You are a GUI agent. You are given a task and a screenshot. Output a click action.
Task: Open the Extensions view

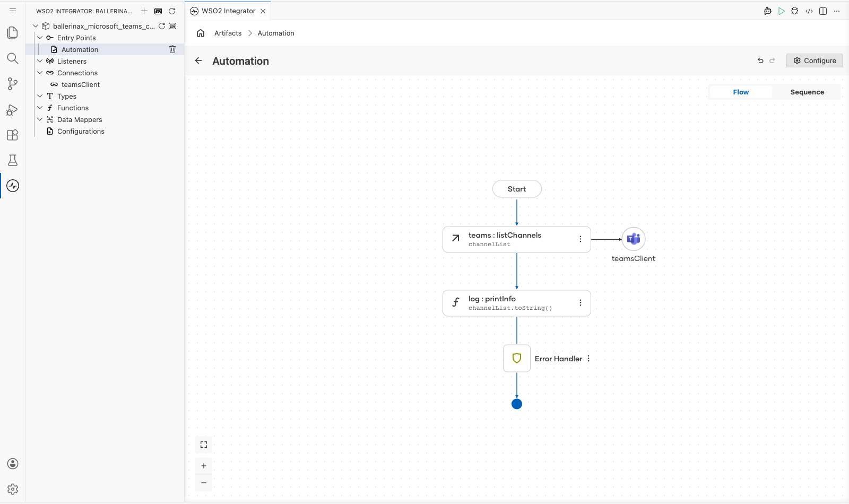(13, 135)
